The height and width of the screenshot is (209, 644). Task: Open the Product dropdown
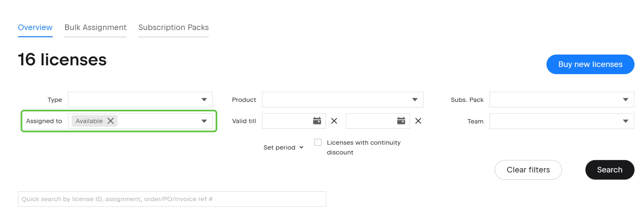[343, 99]
